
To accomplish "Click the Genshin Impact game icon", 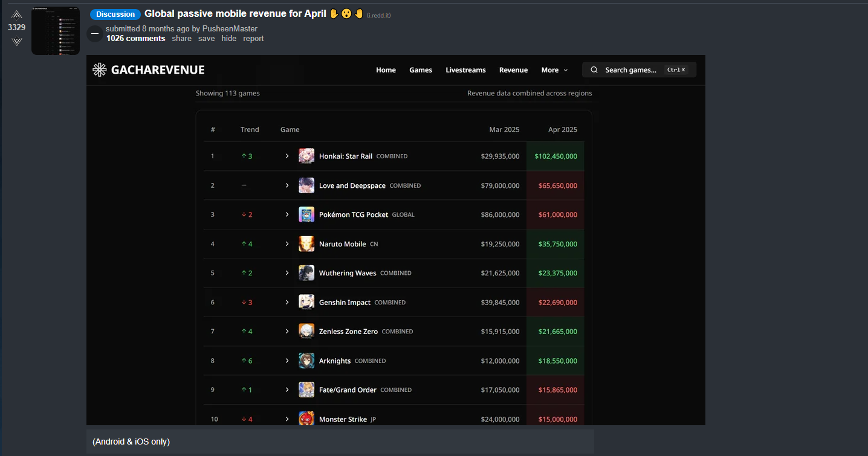I will (x=306, y=302).
